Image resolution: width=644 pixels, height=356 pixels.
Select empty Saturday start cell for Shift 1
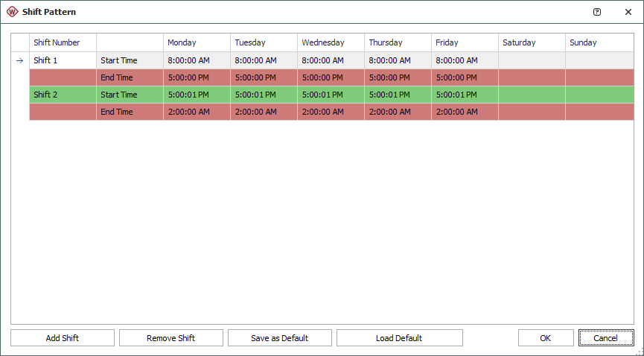point(532,60)
